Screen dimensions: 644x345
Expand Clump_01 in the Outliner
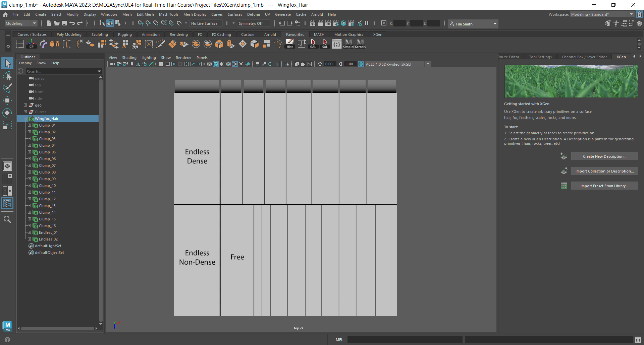[x=29, y=125]
